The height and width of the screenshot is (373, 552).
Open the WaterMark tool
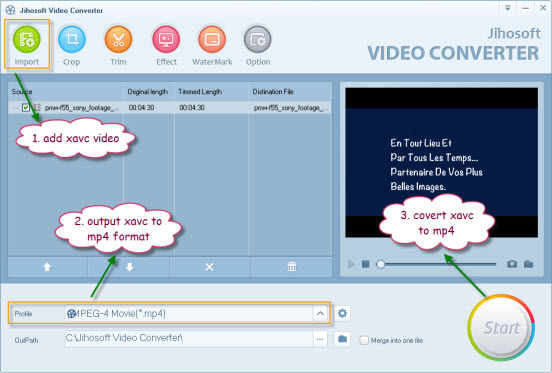[212, 39]
